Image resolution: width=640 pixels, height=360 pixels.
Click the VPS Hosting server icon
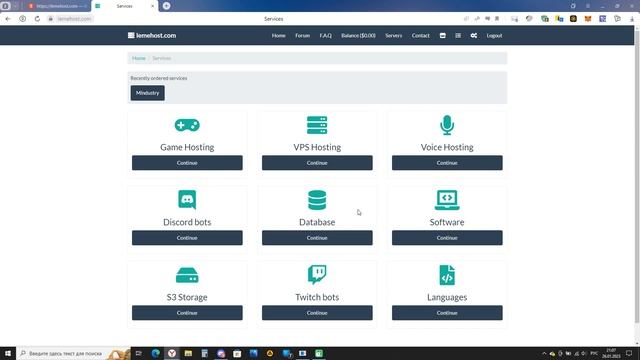pos(317,125)
